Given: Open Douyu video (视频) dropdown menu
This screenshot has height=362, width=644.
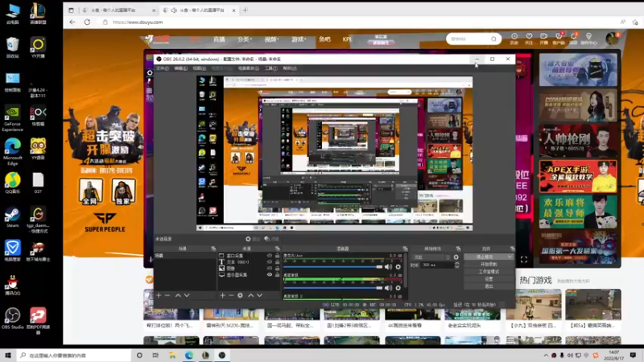Looking at the screenshot, I should [x=271, y=39].
